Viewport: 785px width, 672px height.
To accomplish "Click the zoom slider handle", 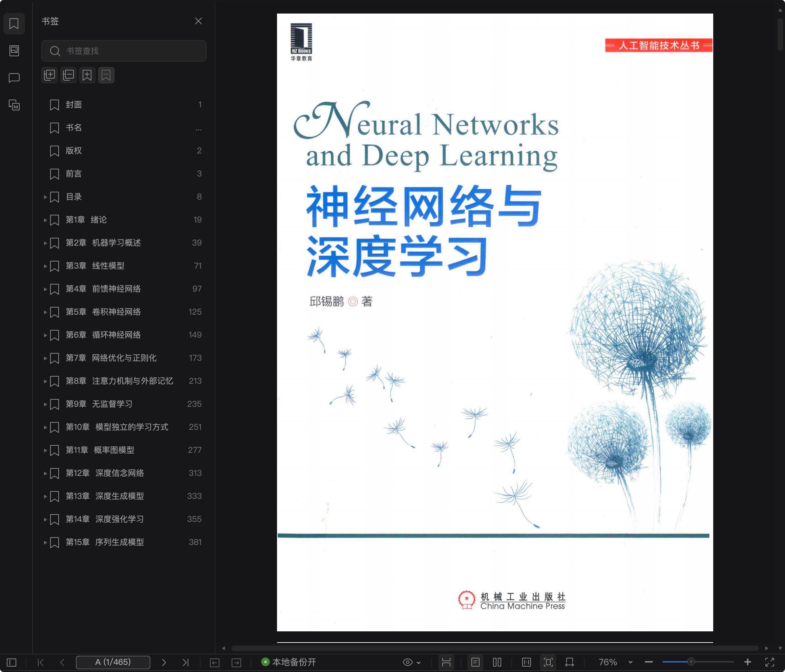I will tap(691, 662).
